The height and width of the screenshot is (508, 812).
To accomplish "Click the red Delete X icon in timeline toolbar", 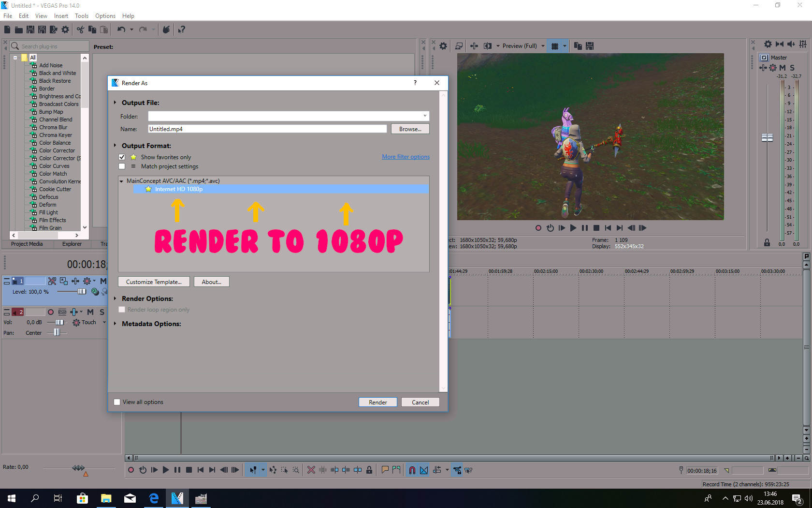I will (311, 470).
